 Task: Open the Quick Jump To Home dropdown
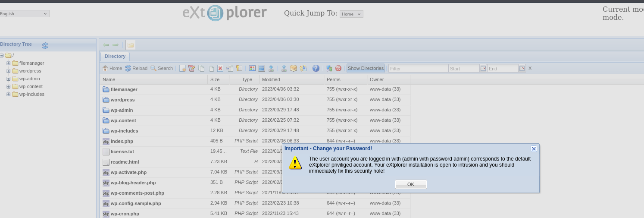point(351,14)
